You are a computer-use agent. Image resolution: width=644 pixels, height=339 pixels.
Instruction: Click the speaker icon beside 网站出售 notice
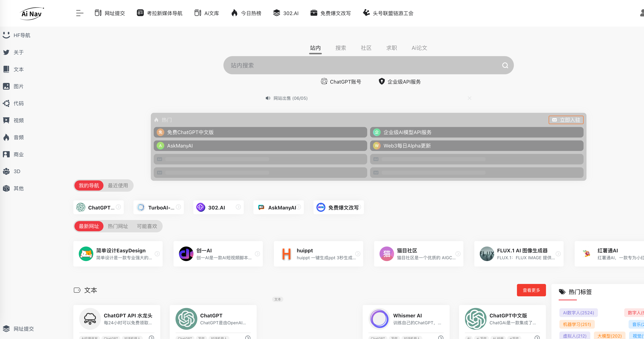point(268,98)
